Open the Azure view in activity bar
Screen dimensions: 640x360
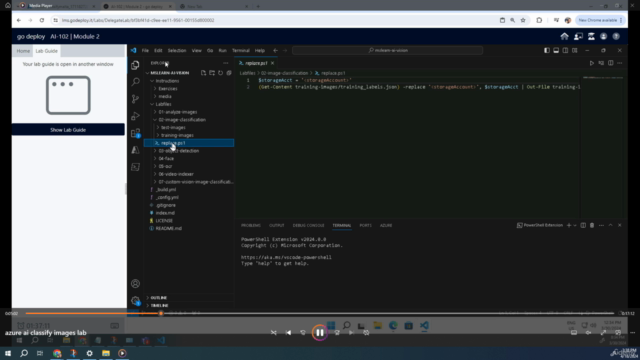click(x=136, y=150)
